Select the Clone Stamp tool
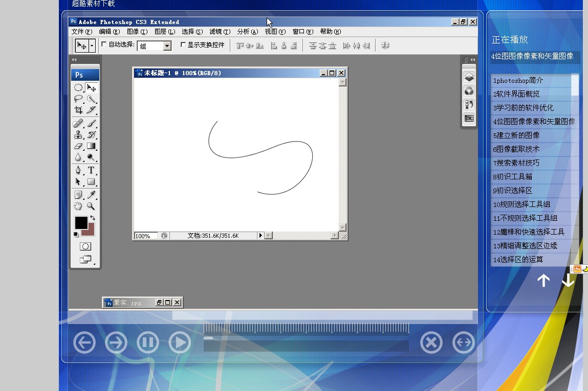The width and height of the screenshot is (588, 391). pos(78,135)
